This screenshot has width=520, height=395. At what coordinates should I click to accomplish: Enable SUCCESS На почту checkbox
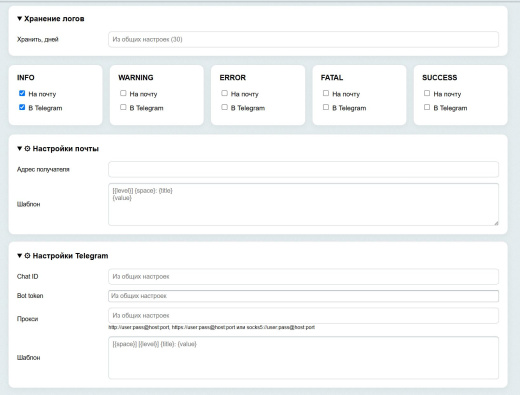pos(427,93)
